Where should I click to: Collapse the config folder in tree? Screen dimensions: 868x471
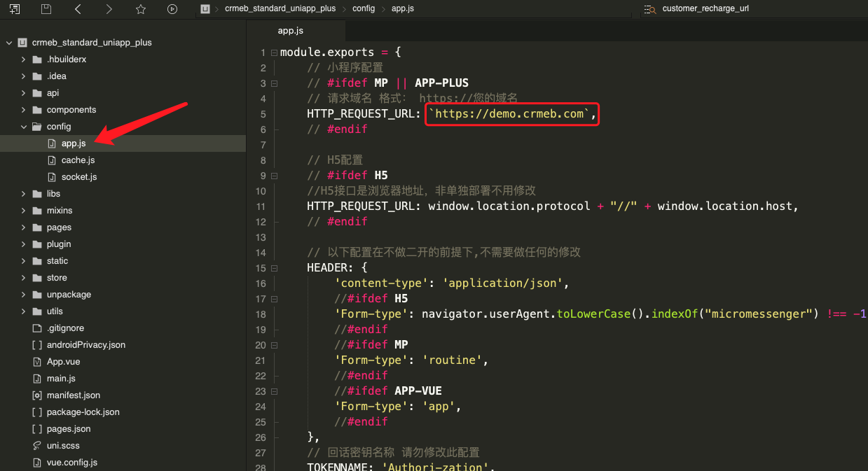click(x=25, y=127)
